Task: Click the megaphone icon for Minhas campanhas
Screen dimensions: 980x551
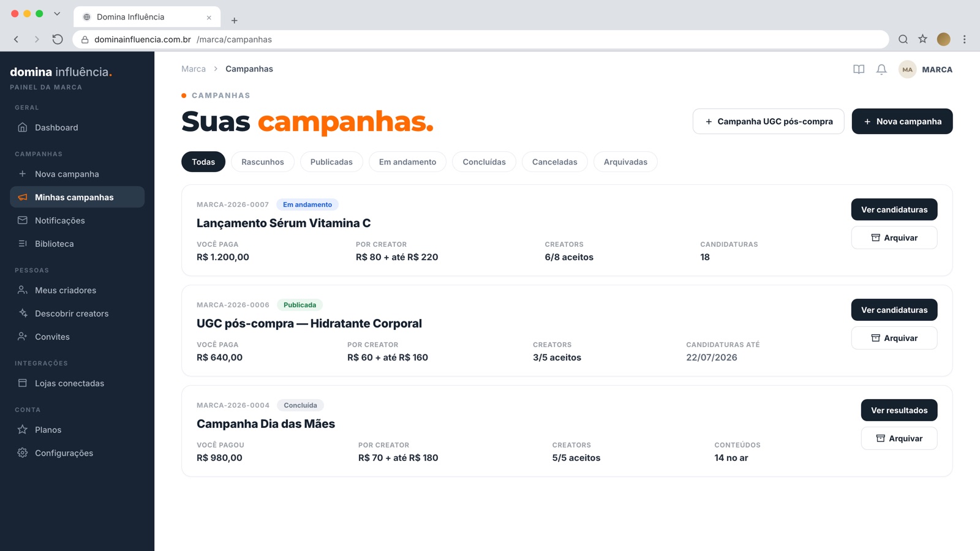Action: coord(23,197)
